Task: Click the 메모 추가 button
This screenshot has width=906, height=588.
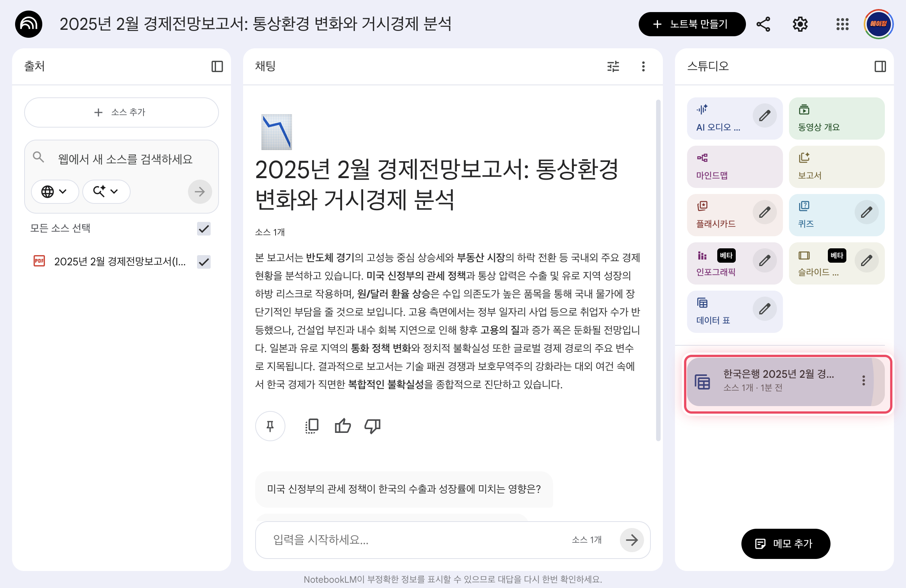Action: 786,544
